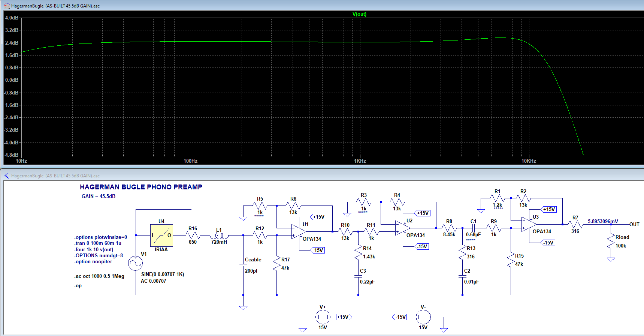Select the U1 op-amp symbol
The height and width of the screenshot is (336, 644).
(299, 232)
